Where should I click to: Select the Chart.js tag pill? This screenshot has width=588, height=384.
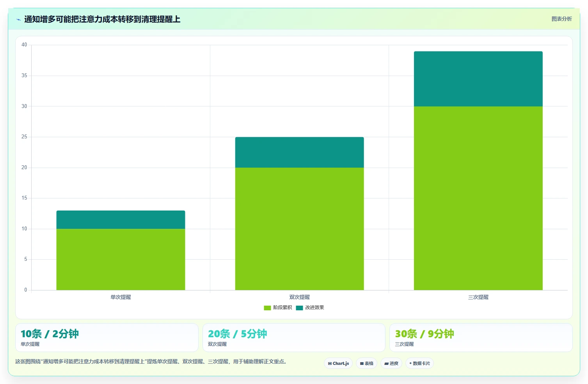click(x=338, y=363)
